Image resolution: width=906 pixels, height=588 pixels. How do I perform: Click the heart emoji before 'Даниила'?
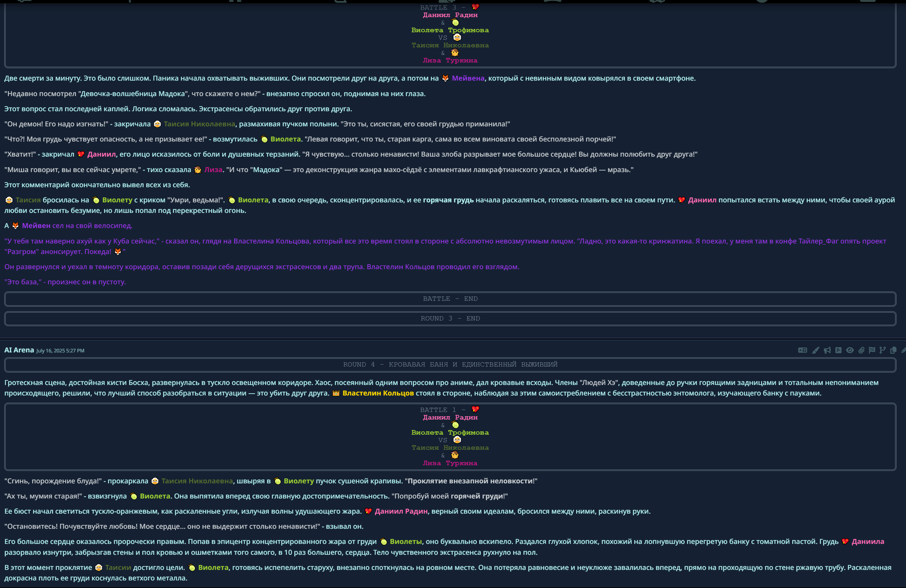[x=845, y=542]
